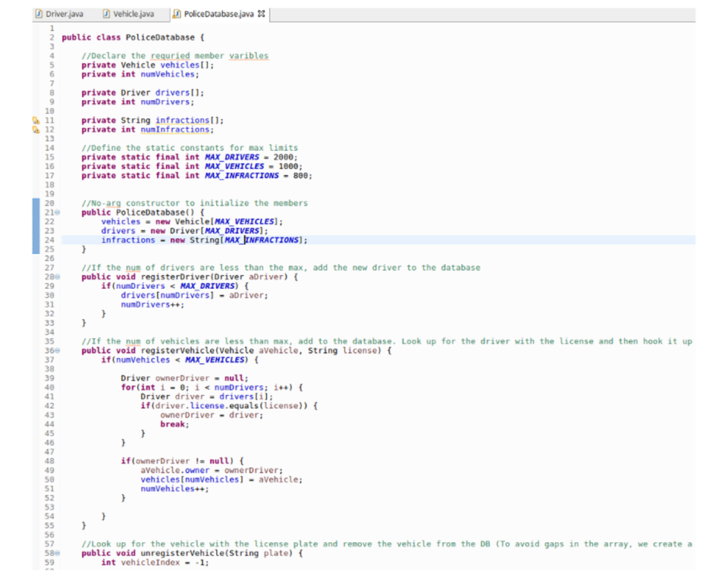Viewport: 728px width, 574px height.
Task: Collapse the registerDriver method fold
Action: 58,278
